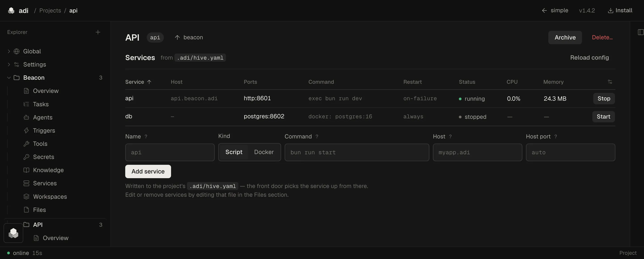Archive the API project
The image size is (644, 259).
click(x=565, y=38)
